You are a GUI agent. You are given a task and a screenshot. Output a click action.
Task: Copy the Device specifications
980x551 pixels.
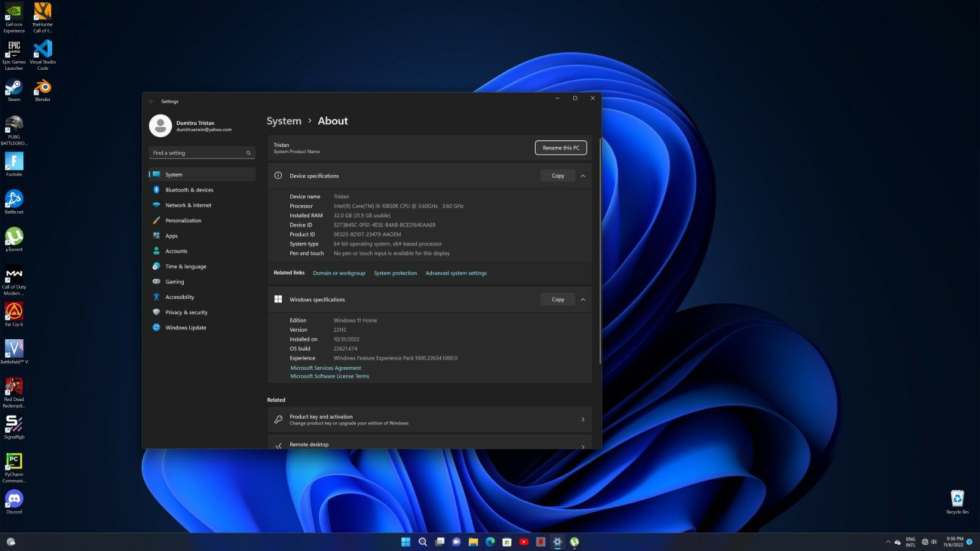pyautogui.click(x=557, y=176)
